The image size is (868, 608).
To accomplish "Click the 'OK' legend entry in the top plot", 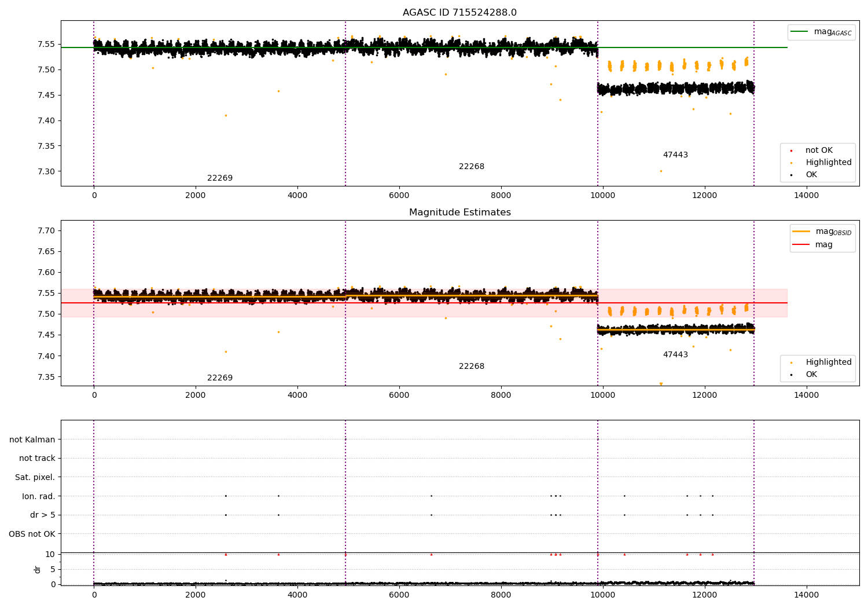I will click(811, 174).
